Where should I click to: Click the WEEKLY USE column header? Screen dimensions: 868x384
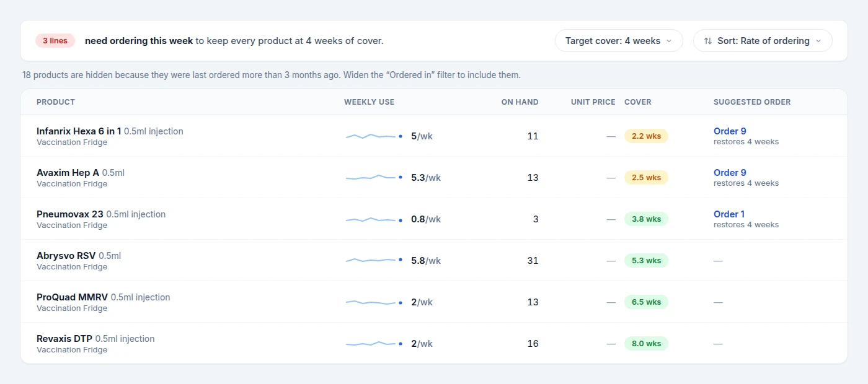coord(370,102)
